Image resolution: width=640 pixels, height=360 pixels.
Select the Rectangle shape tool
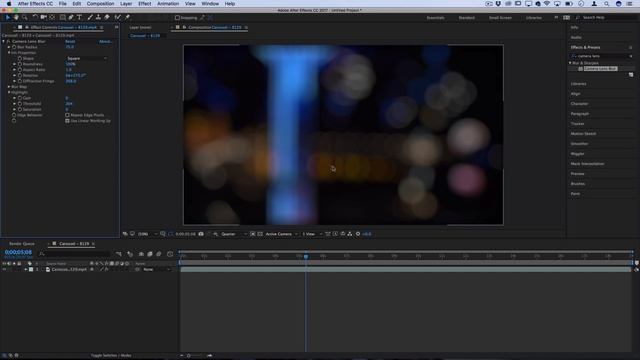(x=62, y=18)
